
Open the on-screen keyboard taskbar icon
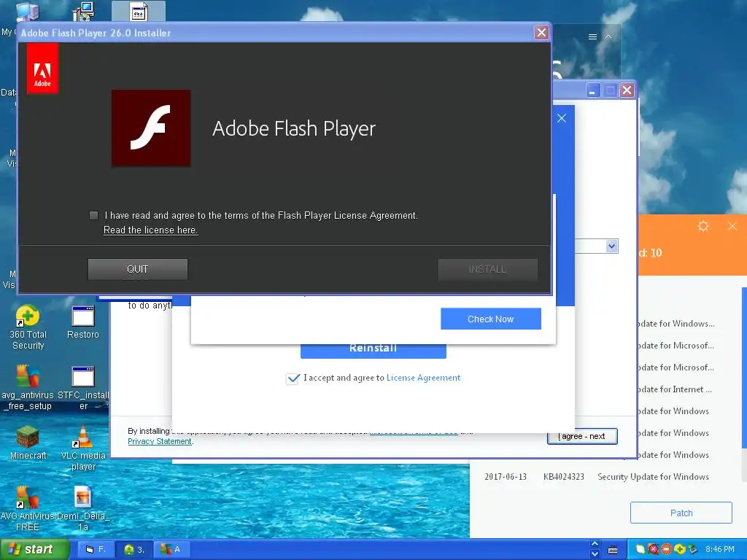tap(613, 550)
